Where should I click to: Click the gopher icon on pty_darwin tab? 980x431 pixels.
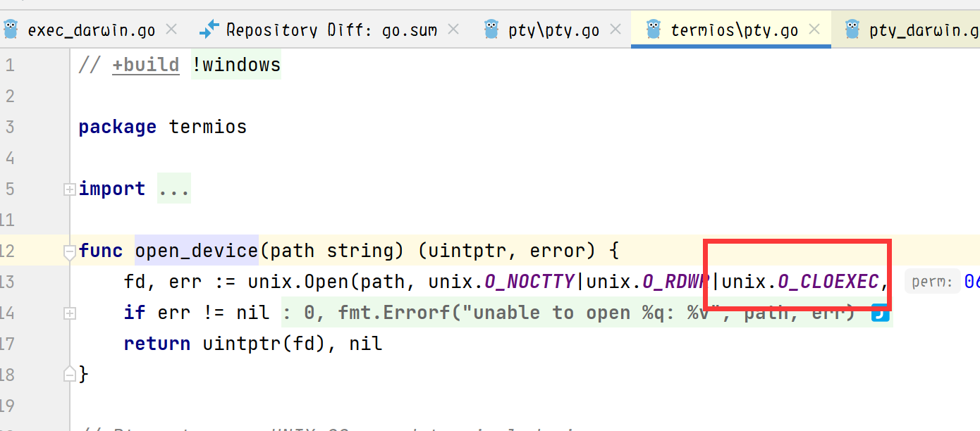(852, 30)
